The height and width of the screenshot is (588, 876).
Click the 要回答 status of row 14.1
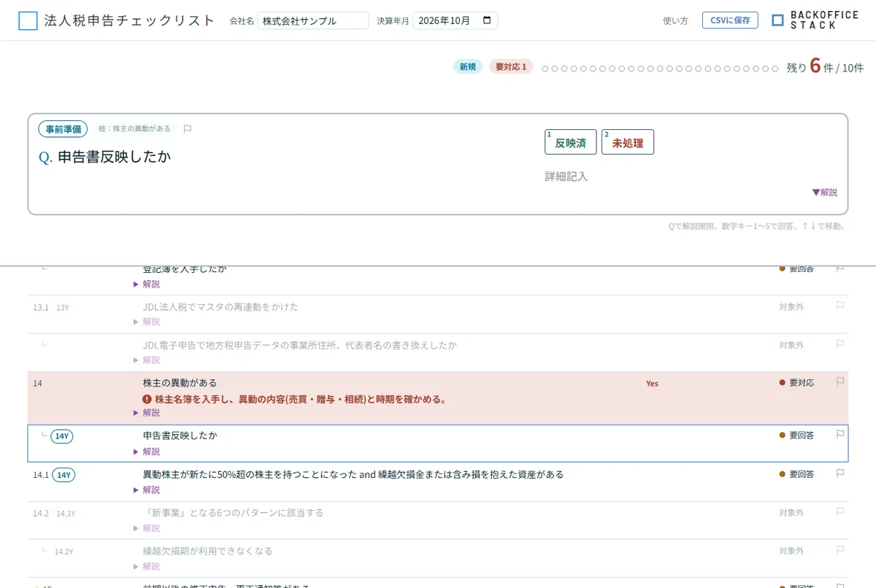(796, 474)
